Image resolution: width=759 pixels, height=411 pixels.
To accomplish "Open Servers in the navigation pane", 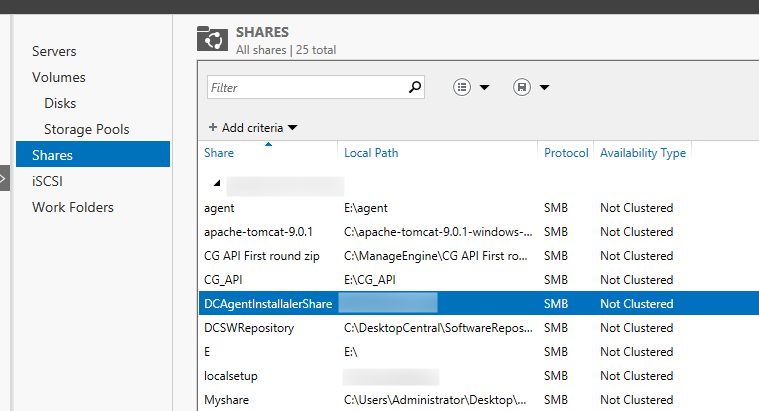I will click(x=54, y=51).
